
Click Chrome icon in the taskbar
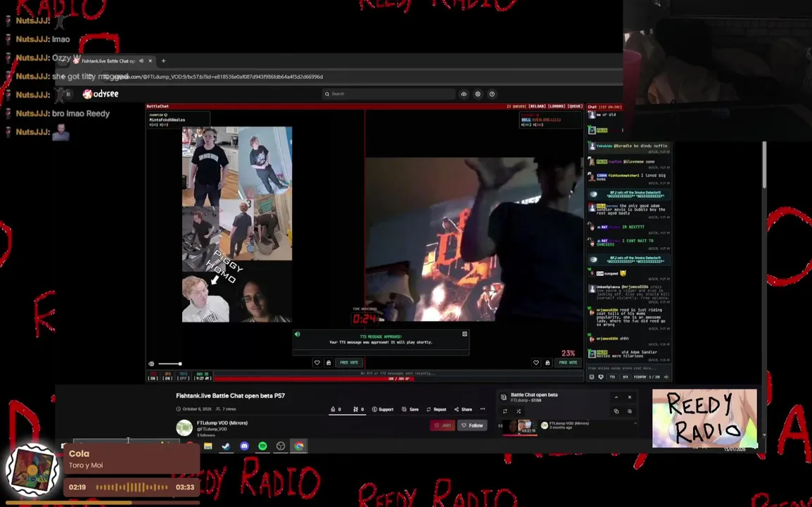[x=299, y=446]
